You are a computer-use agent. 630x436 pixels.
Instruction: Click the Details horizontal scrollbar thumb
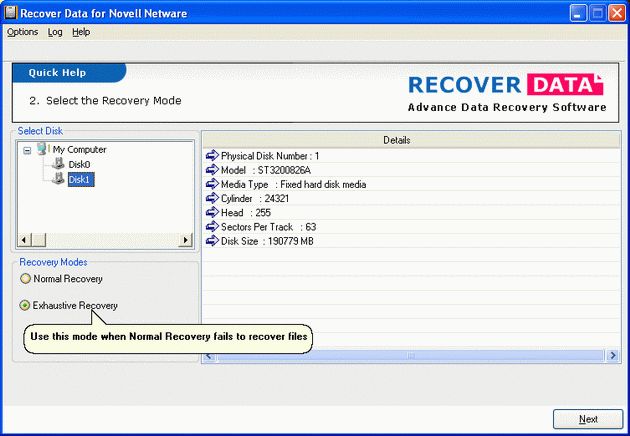click(x=410, y=355)
